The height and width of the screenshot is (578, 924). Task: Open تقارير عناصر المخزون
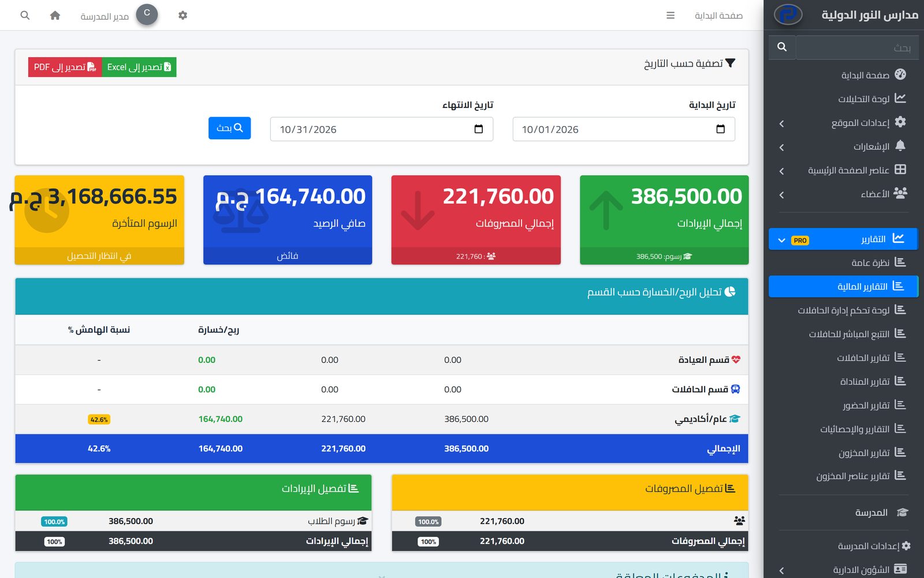coord(843,476)
